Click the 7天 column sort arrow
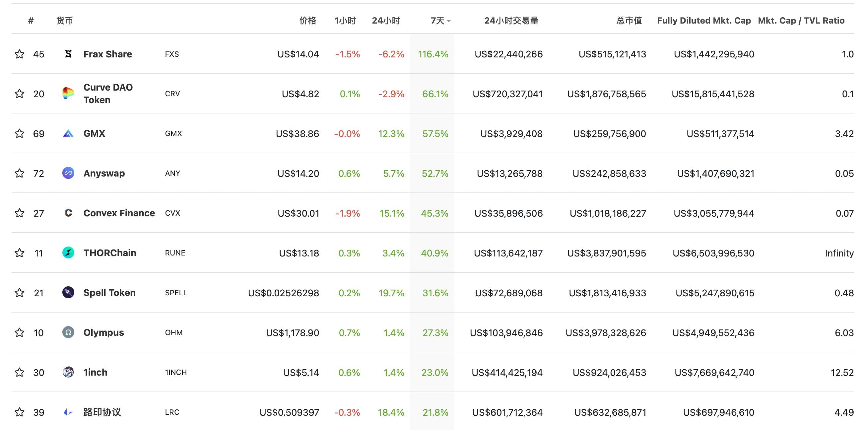This screenshot has height=430, width=868. click(449, 21)
